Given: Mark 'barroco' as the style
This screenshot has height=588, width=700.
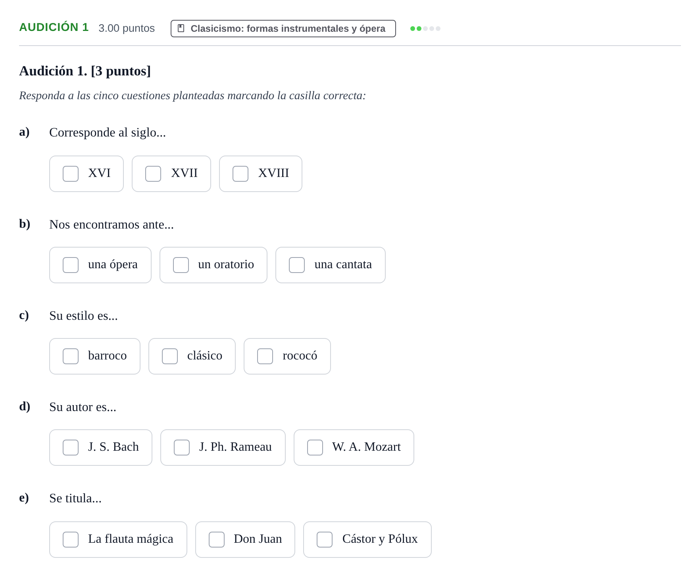Looking at the screenshot, I should point(71,356).
